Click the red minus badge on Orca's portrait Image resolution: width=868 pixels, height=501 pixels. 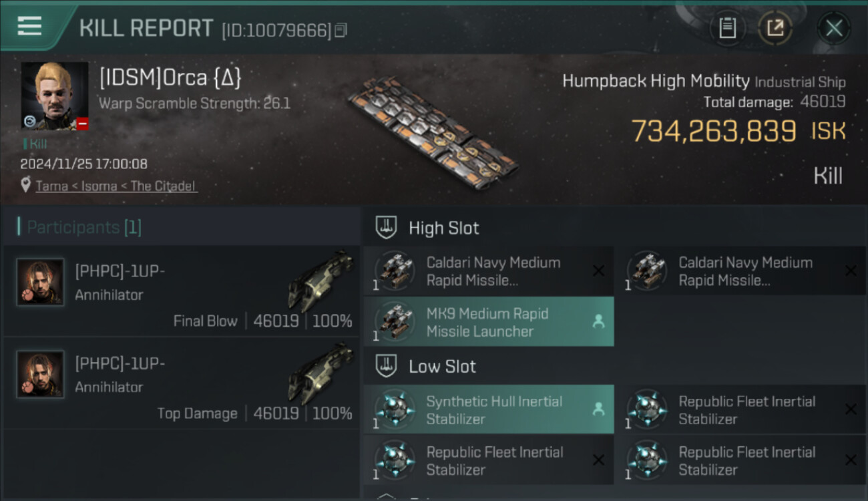click(x=82, y=124)
